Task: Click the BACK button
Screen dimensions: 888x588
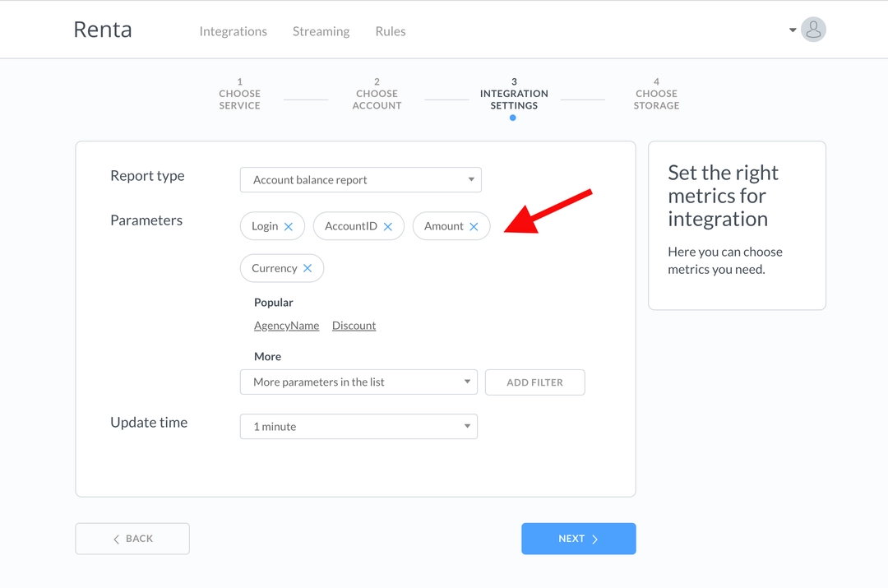Action: point(132,539)
